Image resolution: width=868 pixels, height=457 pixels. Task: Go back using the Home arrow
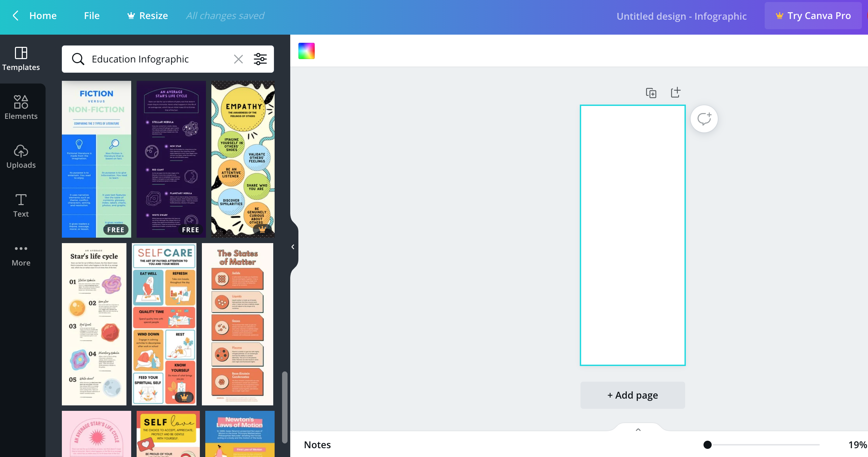click(16, 16)
